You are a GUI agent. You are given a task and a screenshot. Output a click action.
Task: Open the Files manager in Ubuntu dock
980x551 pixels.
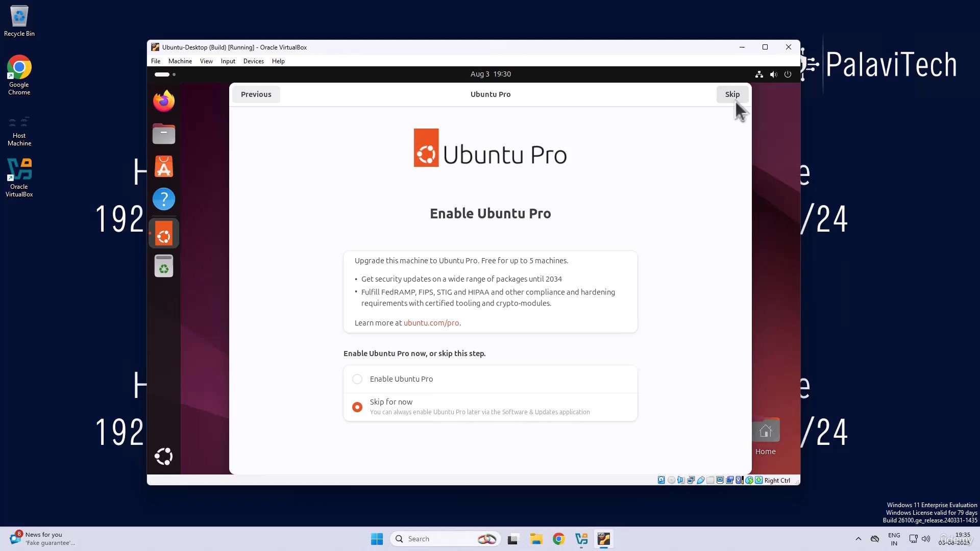[x=164, y=134]
